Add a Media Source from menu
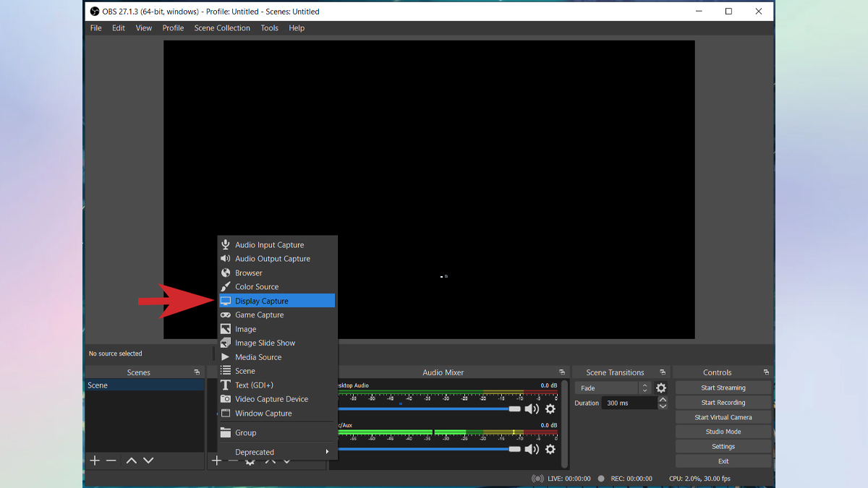Viewport: 868px width, 488px height. pos(277,357)
